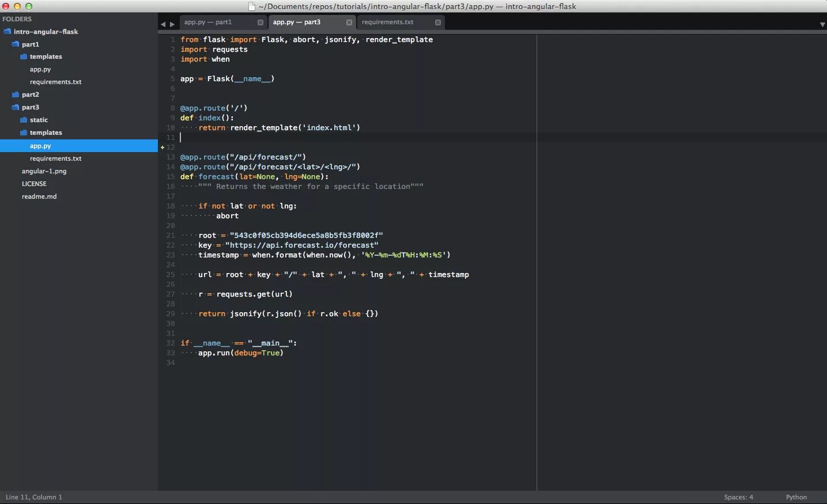827x504 pixels.
Task: Close the app.py — part3 tab
Action: pyautogui.click(x=349, y=22)
